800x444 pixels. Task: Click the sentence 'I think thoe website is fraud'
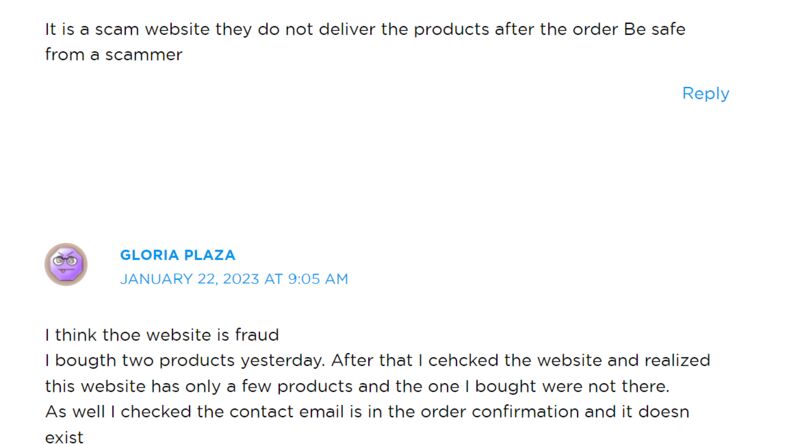pos(162,335)
